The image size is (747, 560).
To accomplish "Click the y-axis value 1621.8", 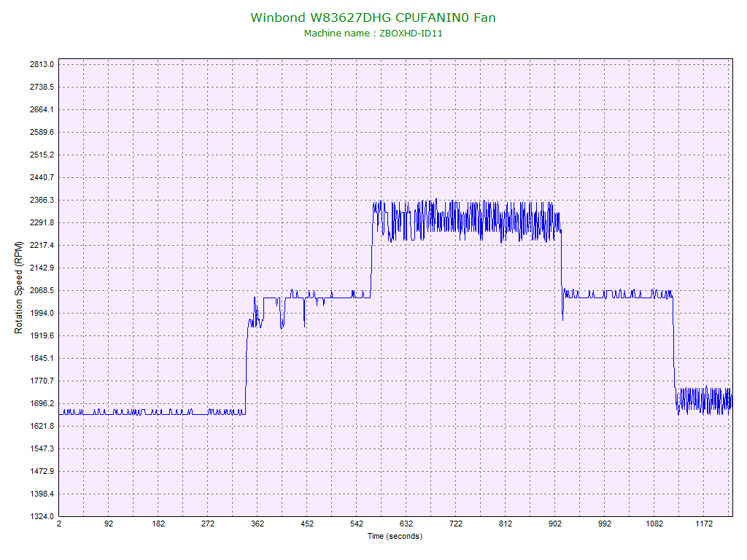I will (42, 426).
